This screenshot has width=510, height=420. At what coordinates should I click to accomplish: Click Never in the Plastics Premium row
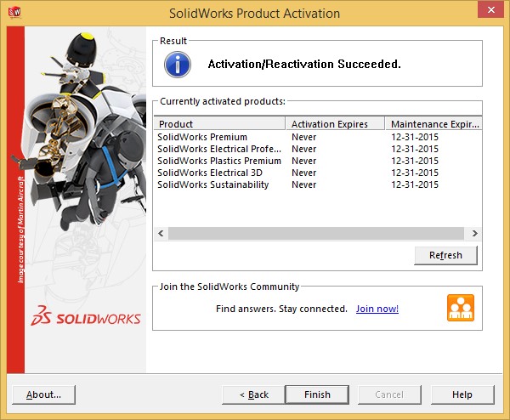[x=303, y=161]
